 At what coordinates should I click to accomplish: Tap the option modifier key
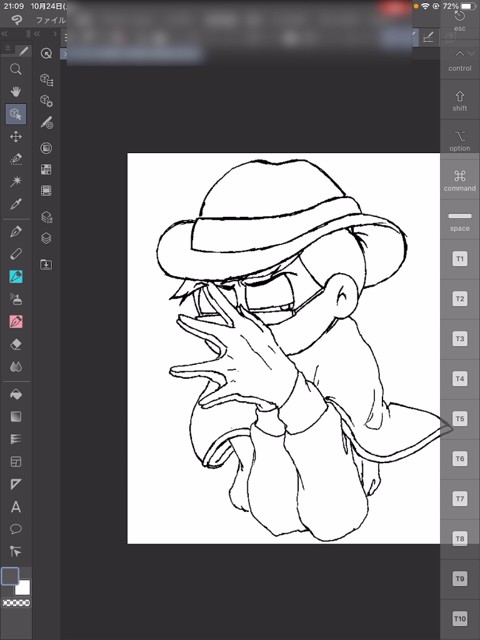(x=460, y=141)
